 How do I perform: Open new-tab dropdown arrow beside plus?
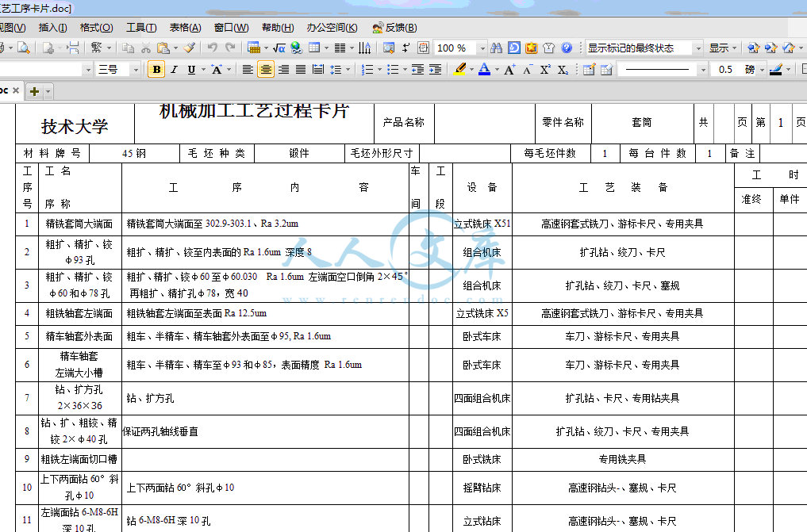tap(48, 91)
